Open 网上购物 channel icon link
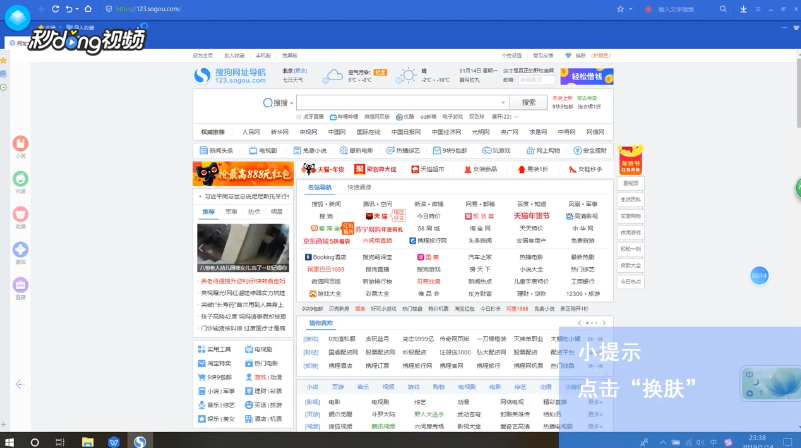 click(543, 151)
